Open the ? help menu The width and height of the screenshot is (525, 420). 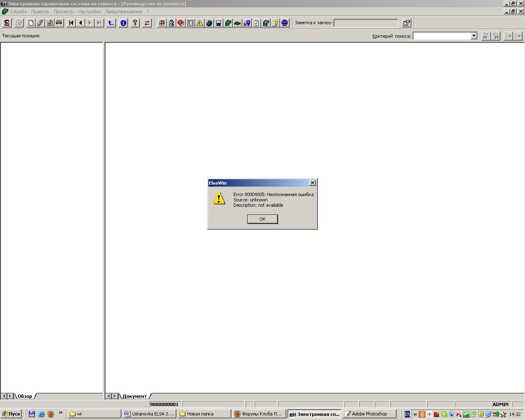pos(148,11)
